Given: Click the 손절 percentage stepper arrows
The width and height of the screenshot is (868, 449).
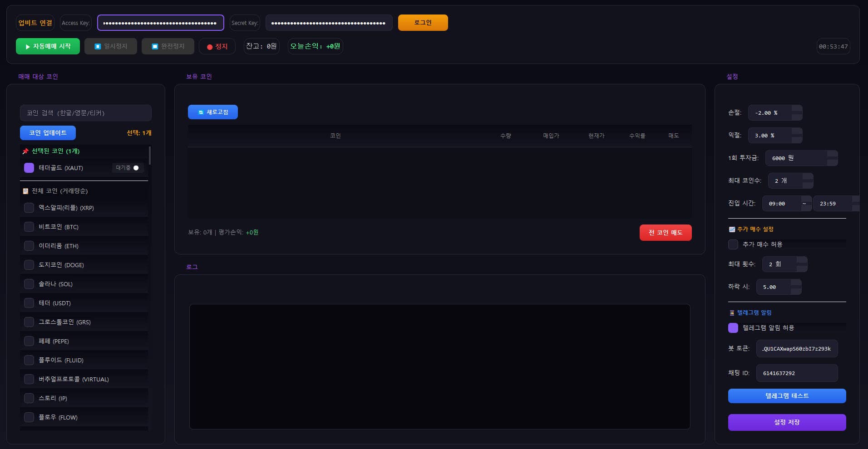Looking at the screenshot, I should tap(797, 112).
